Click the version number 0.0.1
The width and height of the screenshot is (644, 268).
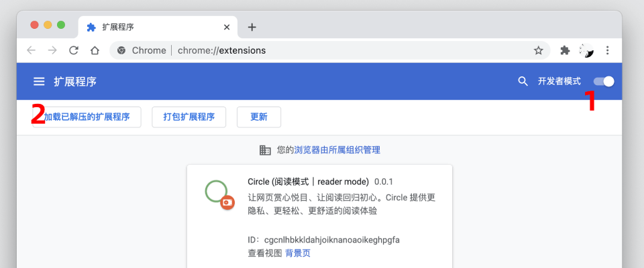pyautogui.click(x=384, y=182)
